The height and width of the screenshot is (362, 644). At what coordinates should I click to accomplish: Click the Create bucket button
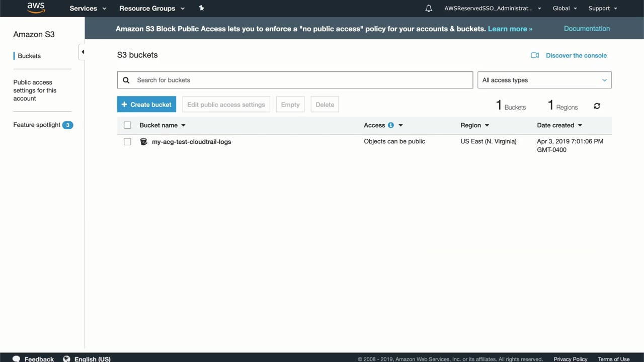click(x=146, y=105)
